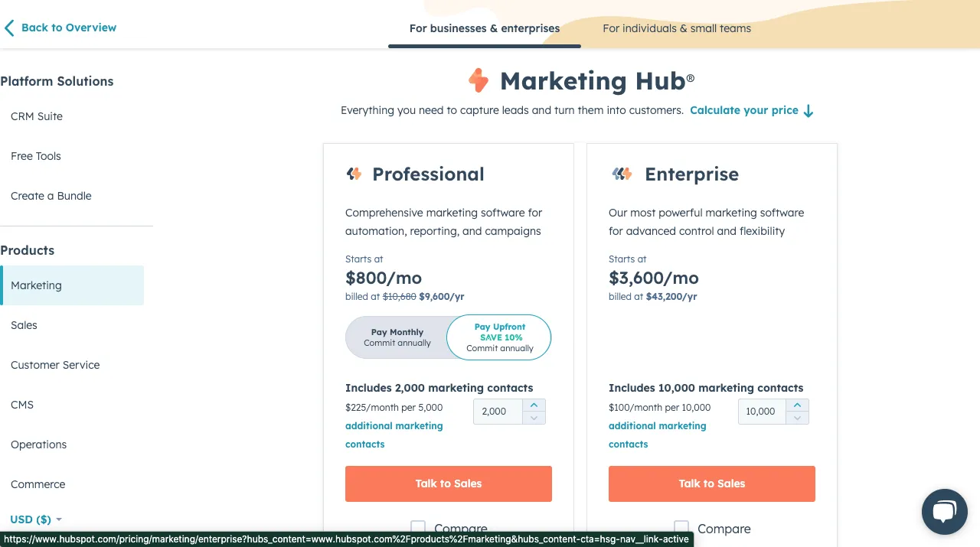980x547 pixels.
Task: Open Free Tools in sidebar
Action: (x=36, y=156)
